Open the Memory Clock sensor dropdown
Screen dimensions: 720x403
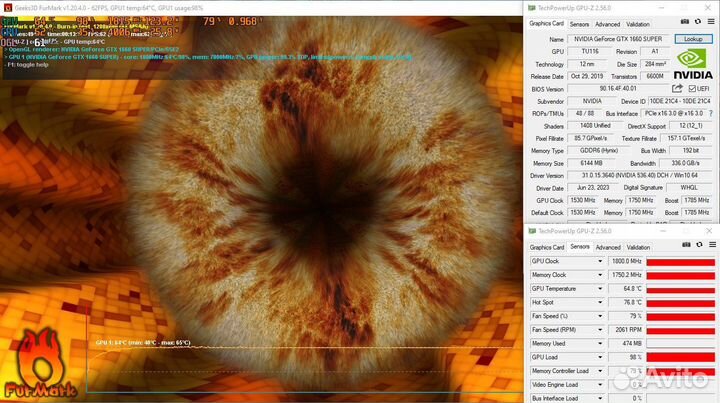[600, 275]
